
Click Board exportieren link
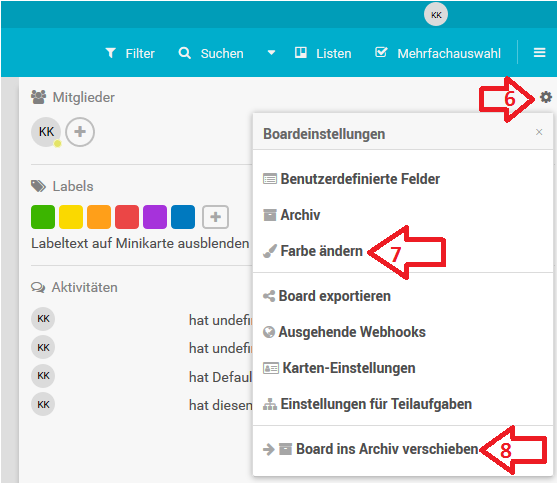[x=327, y=296]
